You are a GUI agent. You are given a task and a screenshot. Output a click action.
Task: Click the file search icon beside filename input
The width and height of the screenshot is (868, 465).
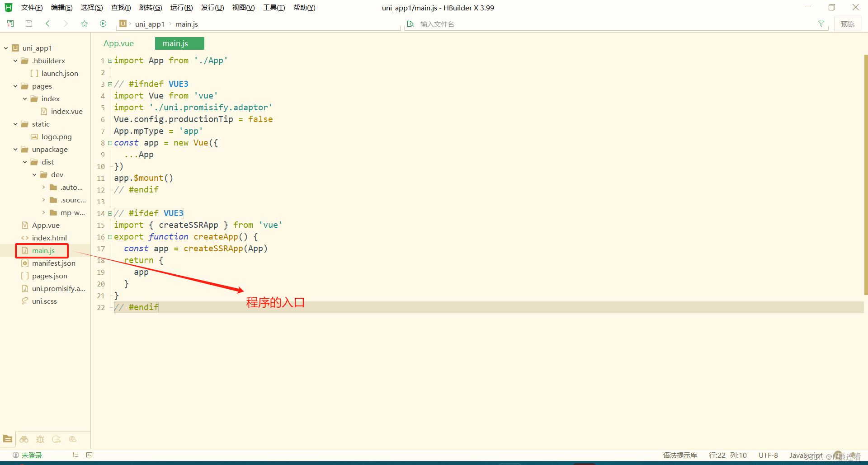click(410, 23)
